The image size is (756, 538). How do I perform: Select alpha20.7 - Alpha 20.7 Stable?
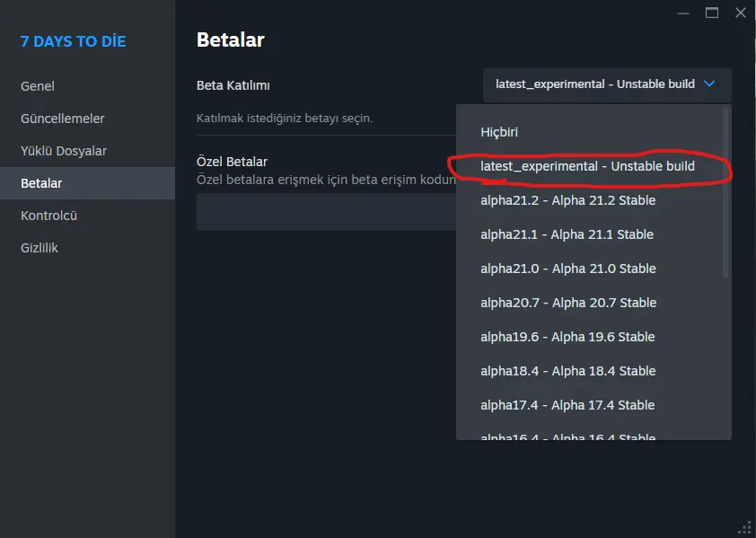(589, 303)
